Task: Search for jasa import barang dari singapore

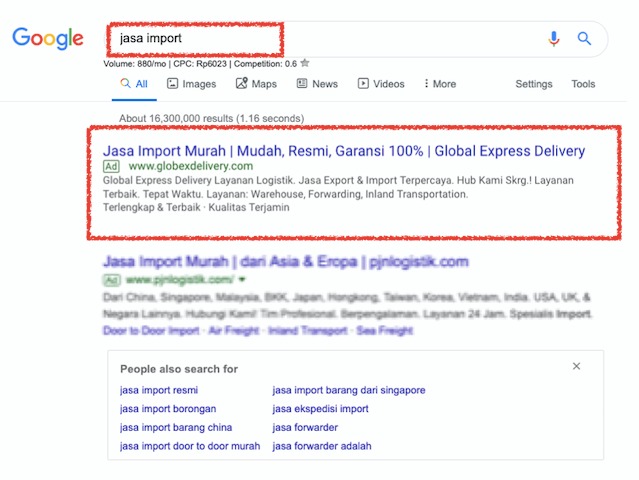Action: [x=349, y=390]
